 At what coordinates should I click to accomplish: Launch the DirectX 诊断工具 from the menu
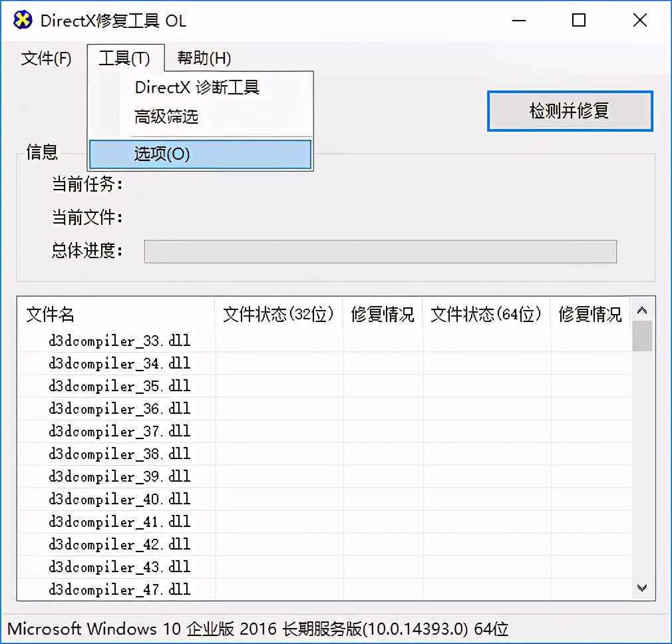[197, 87]
